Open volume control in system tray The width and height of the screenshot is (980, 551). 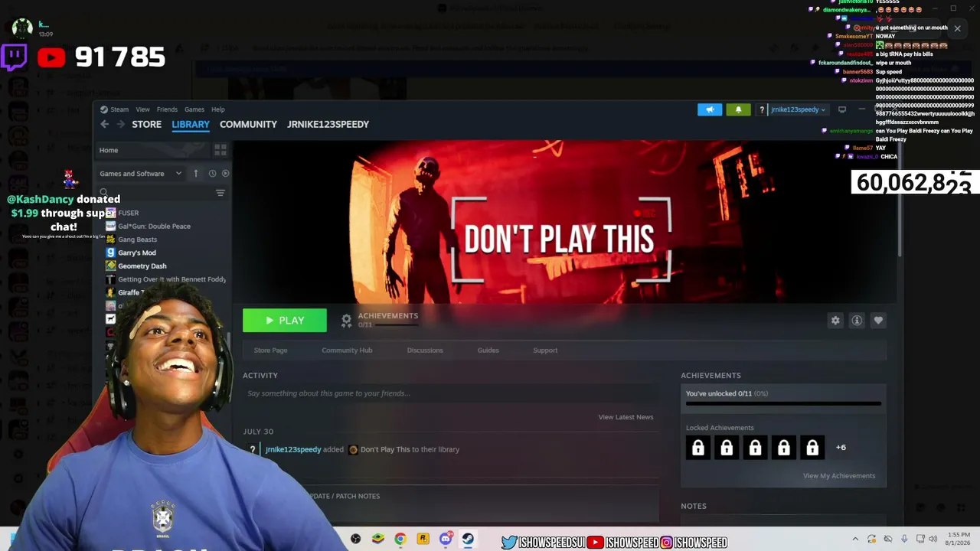point(933,540)
